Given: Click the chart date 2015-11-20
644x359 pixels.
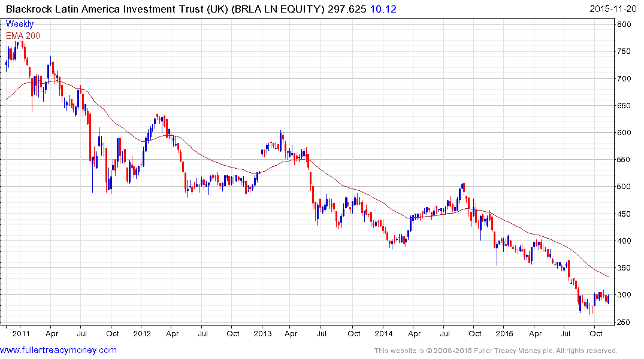Looking at the screenshot, I should click(613, 9).
